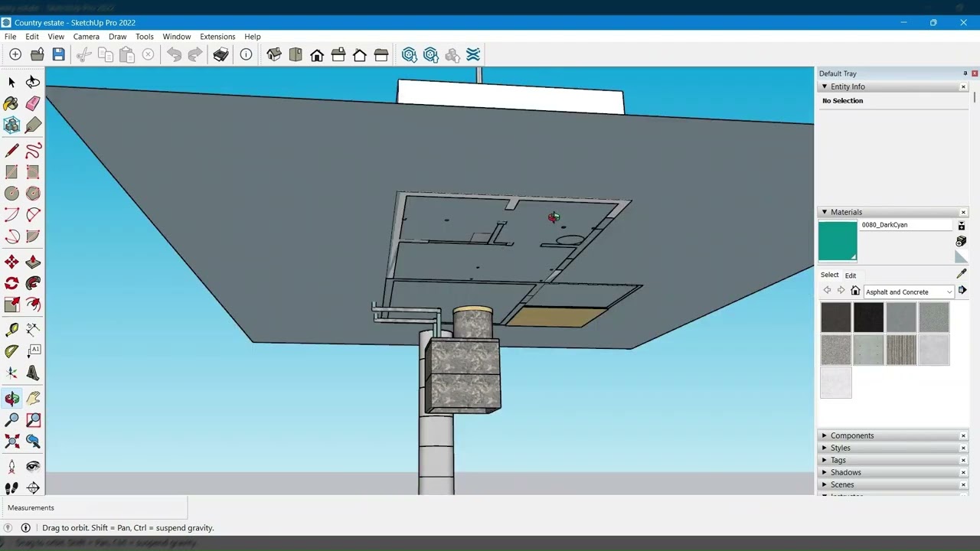
Task: Open the Draw menu
Action: coord(118,37)
